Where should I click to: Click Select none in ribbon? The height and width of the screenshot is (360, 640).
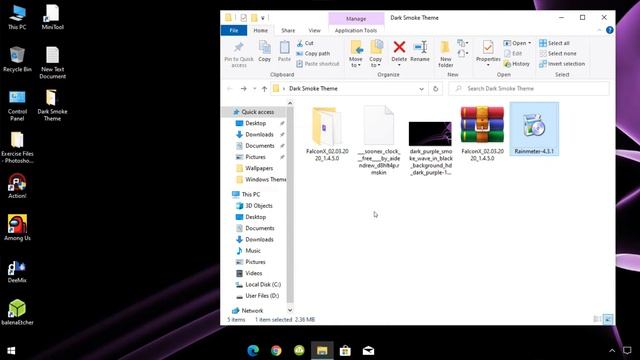558,53
